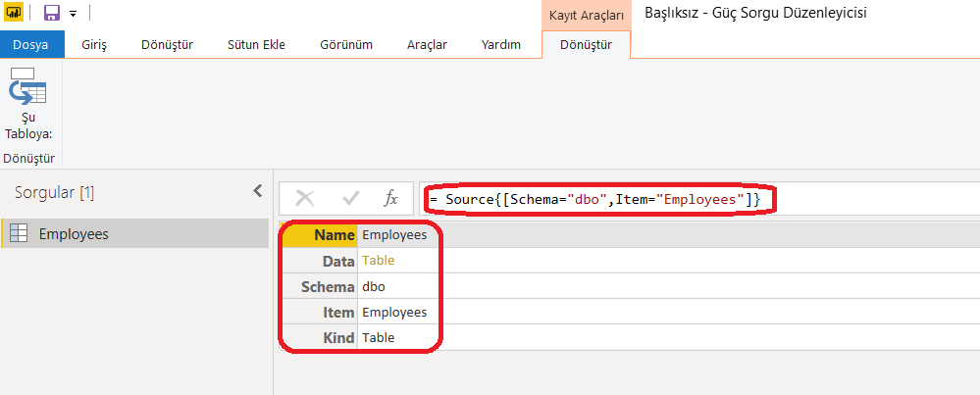Open the Dosya menu tab
This screenshot has height=395, width=980.
pyautogui.click(x=32, y=45)
